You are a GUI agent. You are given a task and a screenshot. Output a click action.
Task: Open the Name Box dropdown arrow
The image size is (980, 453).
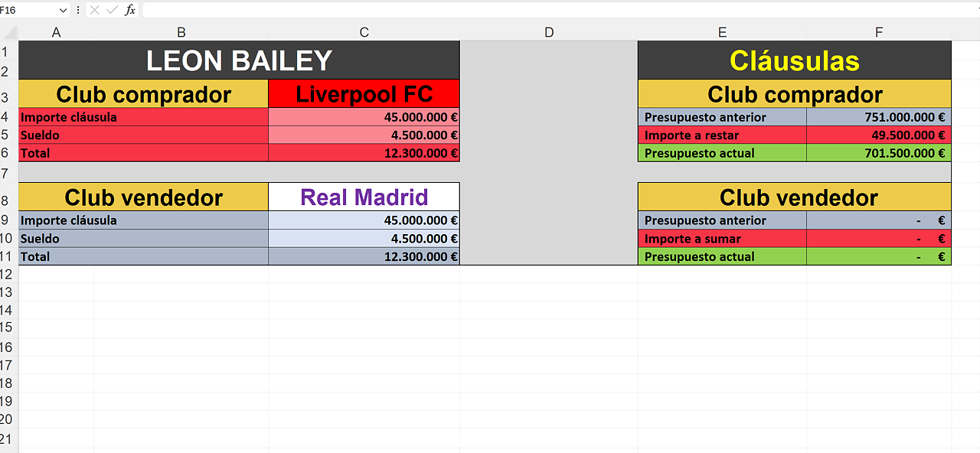63,10
